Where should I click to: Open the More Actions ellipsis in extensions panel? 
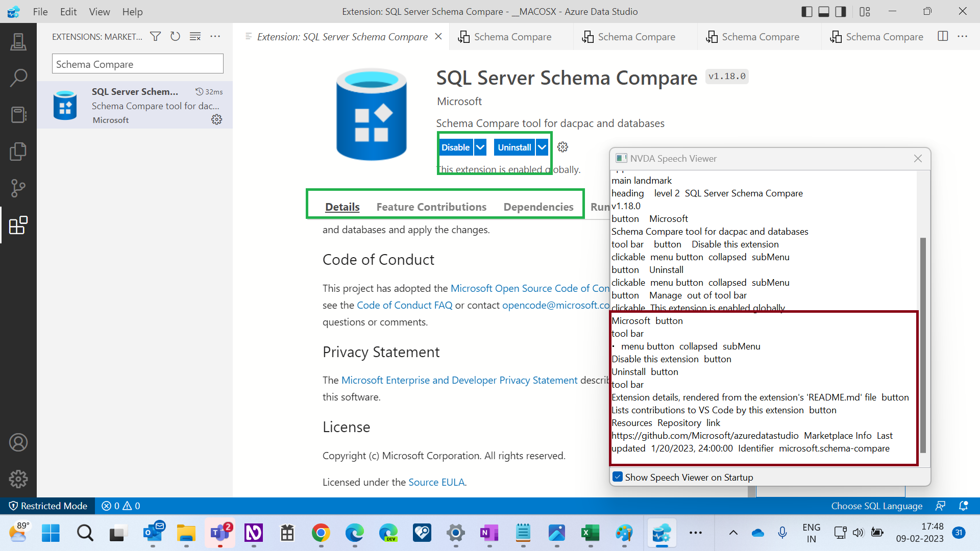tap(215, 36)
